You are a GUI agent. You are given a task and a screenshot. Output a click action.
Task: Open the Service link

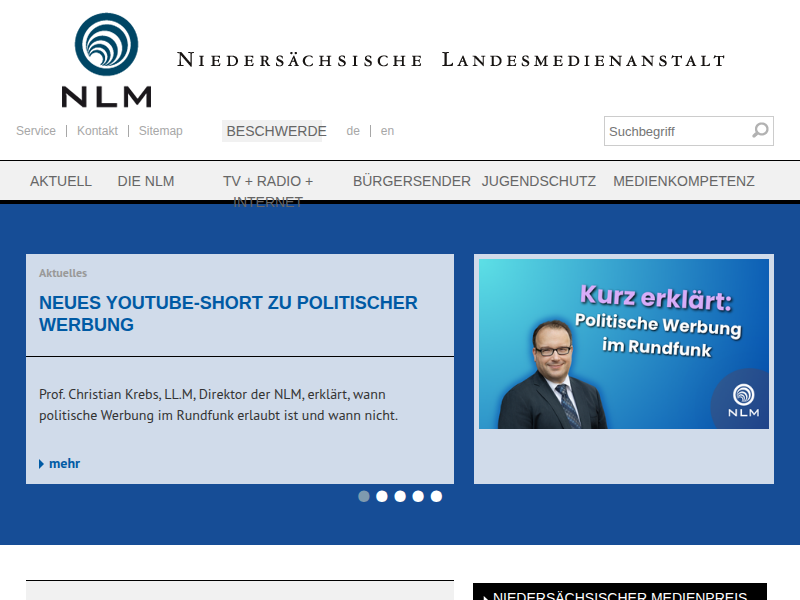[x=36, y=131]
